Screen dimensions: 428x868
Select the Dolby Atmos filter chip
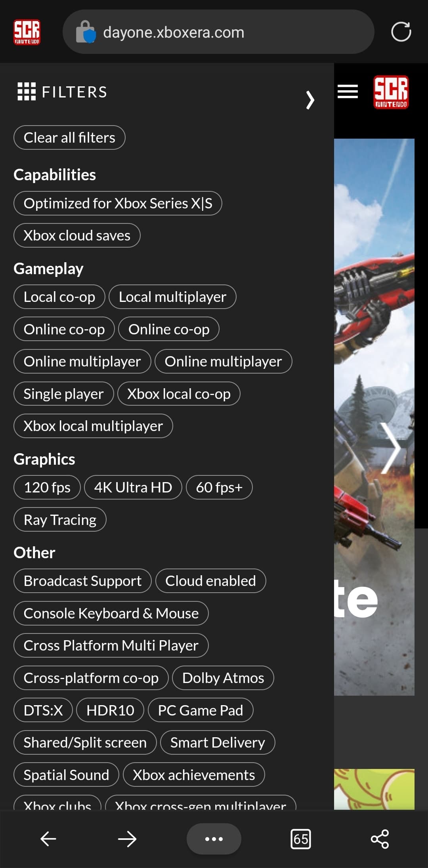tap(223, 678)
